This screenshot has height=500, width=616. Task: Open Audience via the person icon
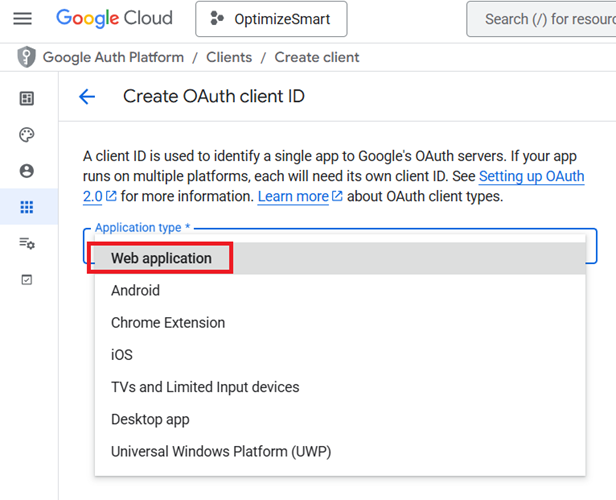point(27,171)
